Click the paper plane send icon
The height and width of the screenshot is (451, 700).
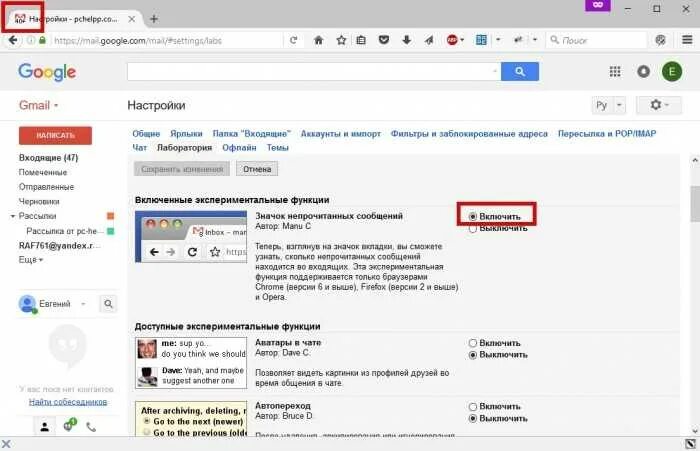[x=429, y=40]
